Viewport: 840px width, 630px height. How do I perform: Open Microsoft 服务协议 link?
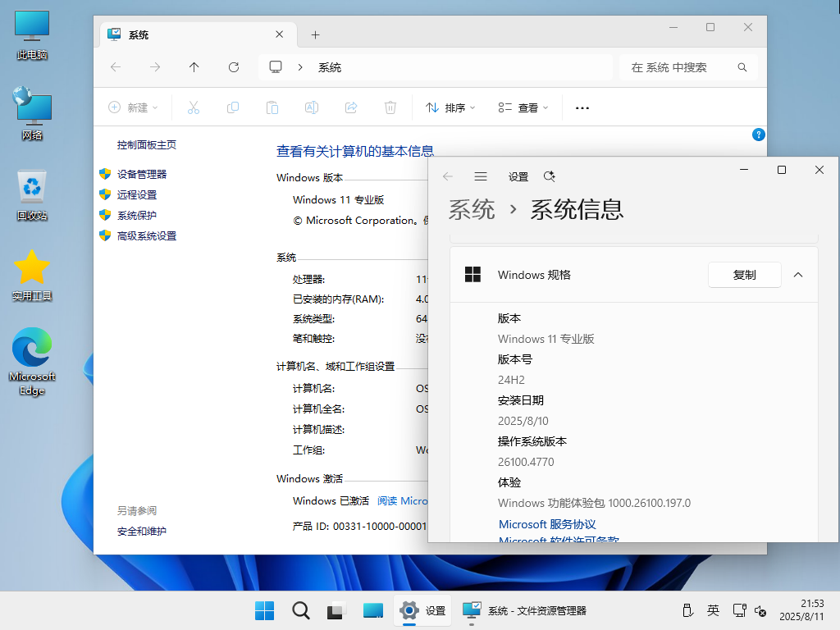[547, 524]
